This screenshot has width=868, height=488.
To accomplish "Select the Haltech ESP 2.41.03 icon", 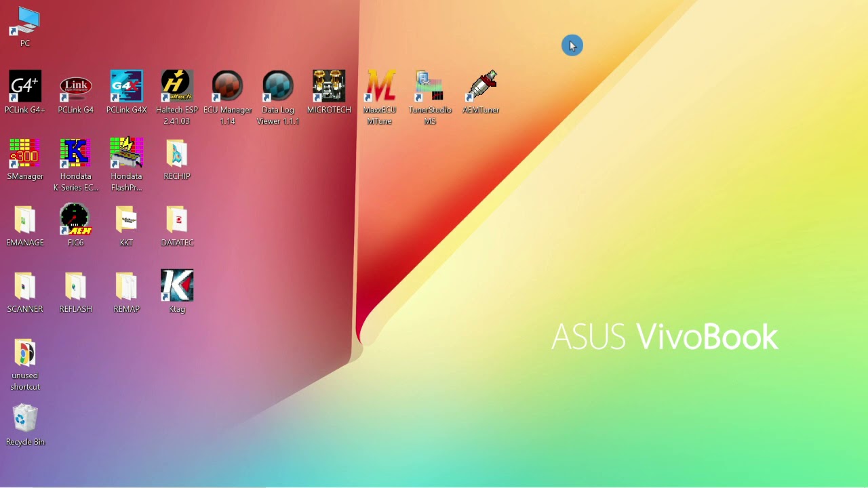I will click(177, 98).
